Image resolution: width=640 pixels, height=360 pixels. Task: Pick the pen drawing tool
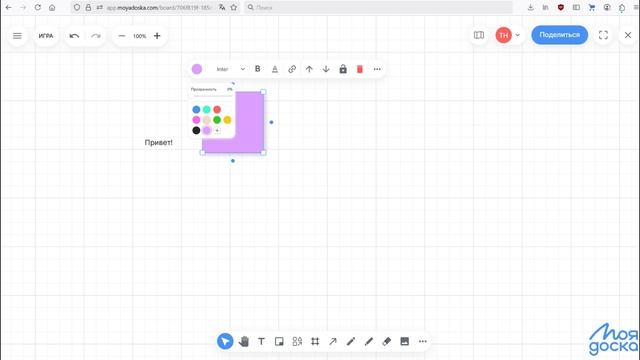(x=351, y=341)
